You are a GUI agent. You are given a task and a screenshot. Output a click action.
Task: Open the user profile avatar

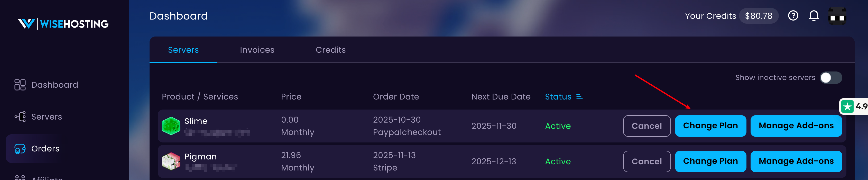(837, 16)
